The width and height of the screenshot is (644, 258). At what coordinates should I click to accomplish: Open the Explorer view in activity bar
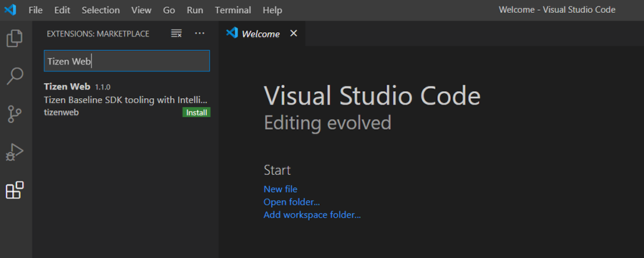[x=15, y=38]
